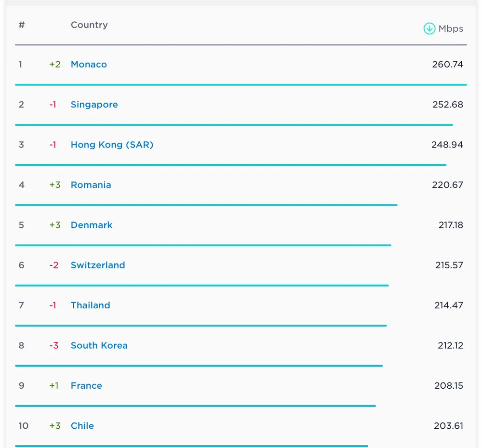Click the '-3' rank indicator beside South Korea

point(53,345)
